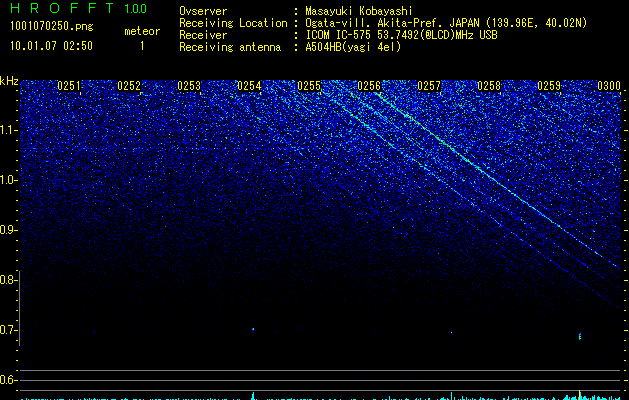The width and height of the screenshot is (629, 400).
Task: Click the 1.1 kHz axis label
Action: pos(8,130)
